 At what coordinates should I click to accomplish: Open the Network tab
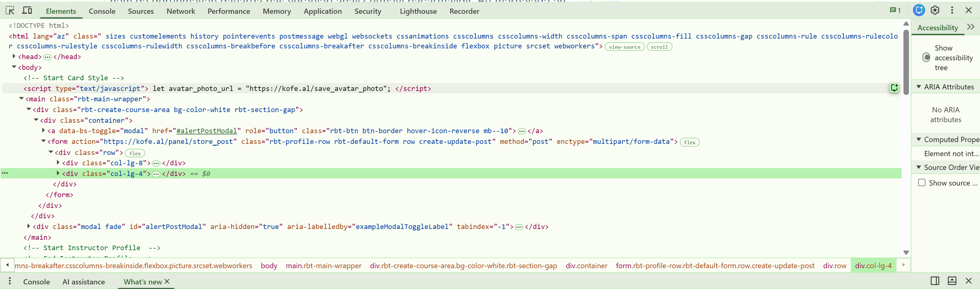tap(181, 11)
